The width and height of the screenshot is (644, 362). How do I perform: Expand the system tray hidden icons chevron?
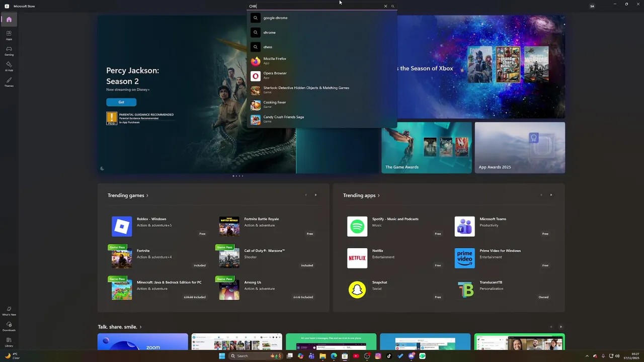(587, 356)
